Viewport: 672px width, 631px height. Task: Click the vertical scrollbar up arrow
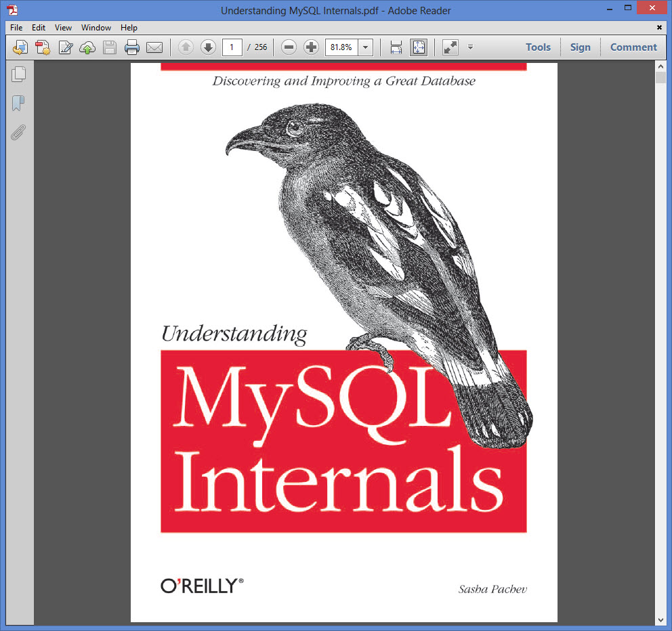point(660,66)
